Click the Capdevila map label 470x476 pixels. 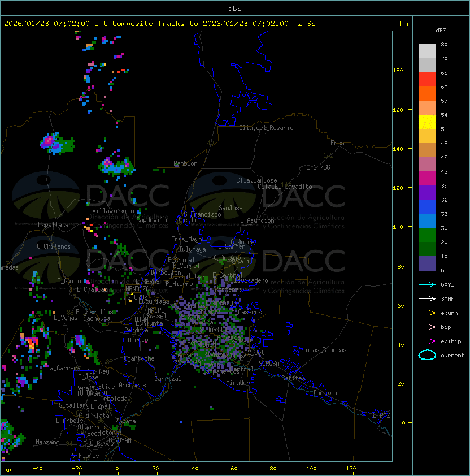152,220
